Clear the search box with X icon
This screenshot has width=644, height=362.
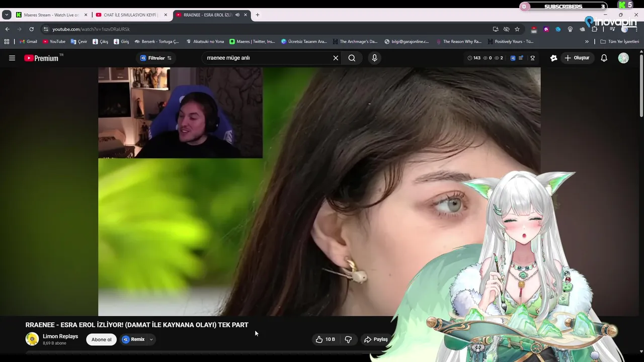(x=336, y=58)
